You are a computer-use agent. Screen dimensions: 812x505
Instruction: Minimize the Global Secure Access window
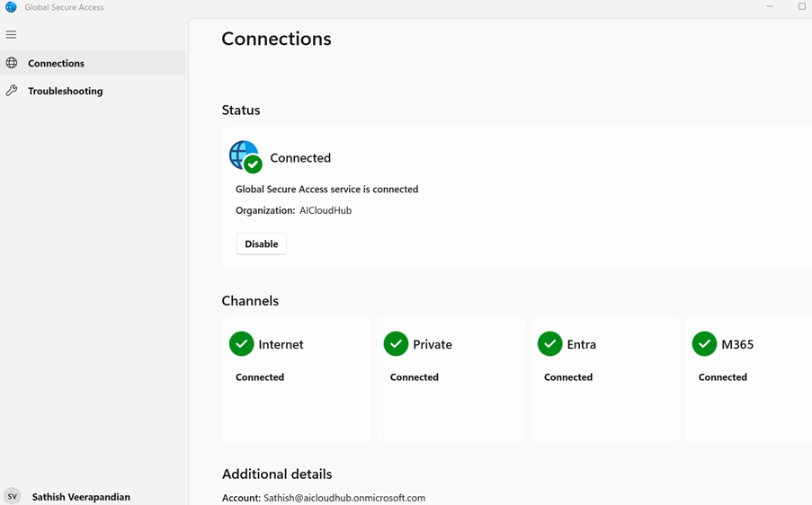coord(770,7)
